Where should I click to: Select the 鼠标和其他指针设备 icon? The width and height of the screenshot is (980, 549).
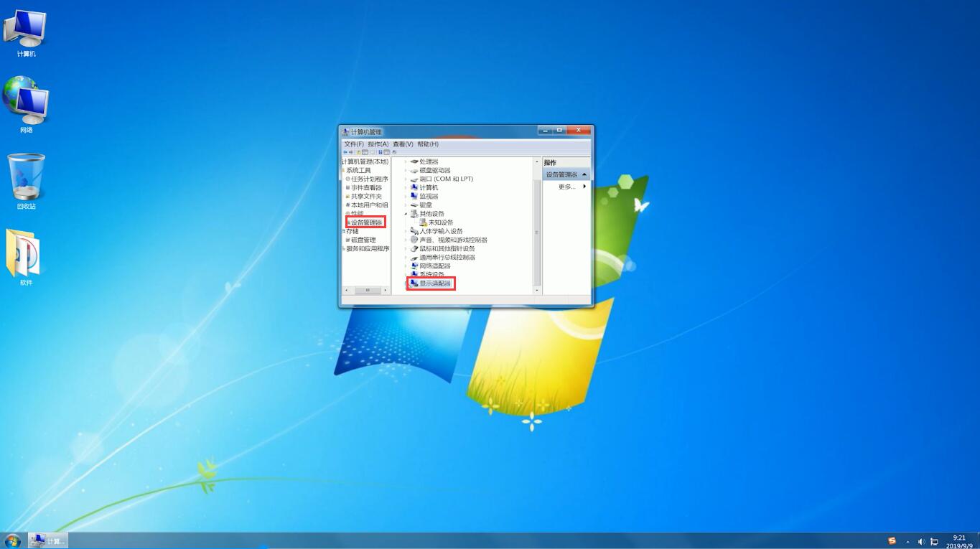[x=414, y=248]
